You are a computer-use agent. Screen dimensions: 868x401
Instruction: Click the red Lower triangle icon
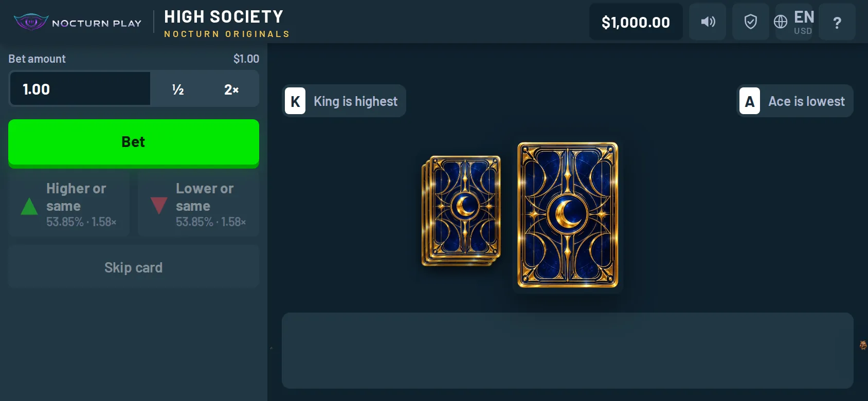(159, 206)
